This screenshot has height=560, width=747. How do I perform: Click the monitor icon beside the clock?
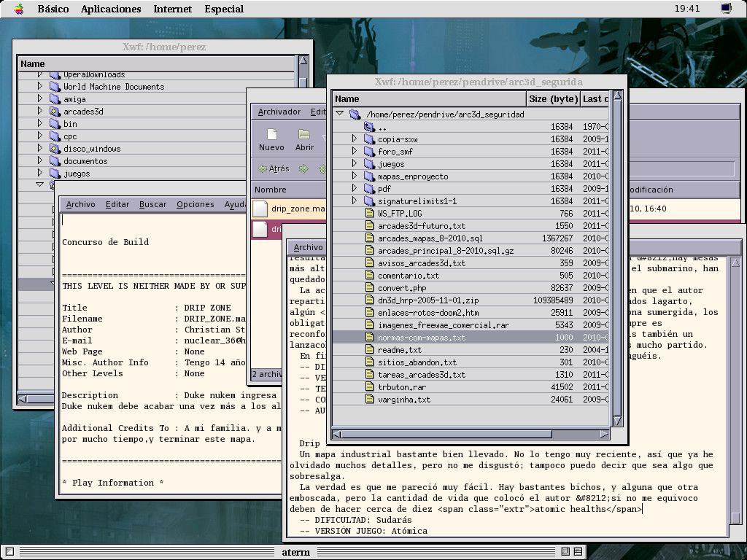pyautogui.click(x=726, y=9)
